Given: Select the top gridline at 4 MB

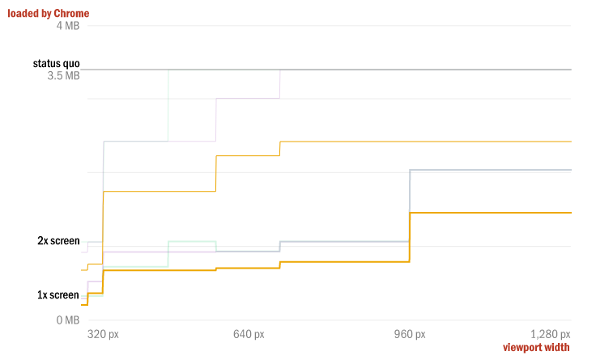Looking at the screenshot, I should tap(324, 26).
